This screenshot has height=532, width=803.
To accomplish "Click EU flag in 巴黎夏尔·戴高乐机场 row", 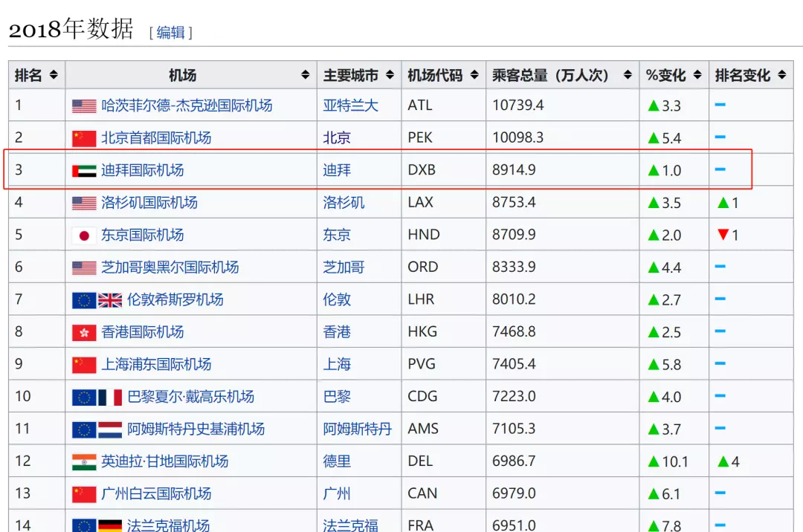I will 84,397.
